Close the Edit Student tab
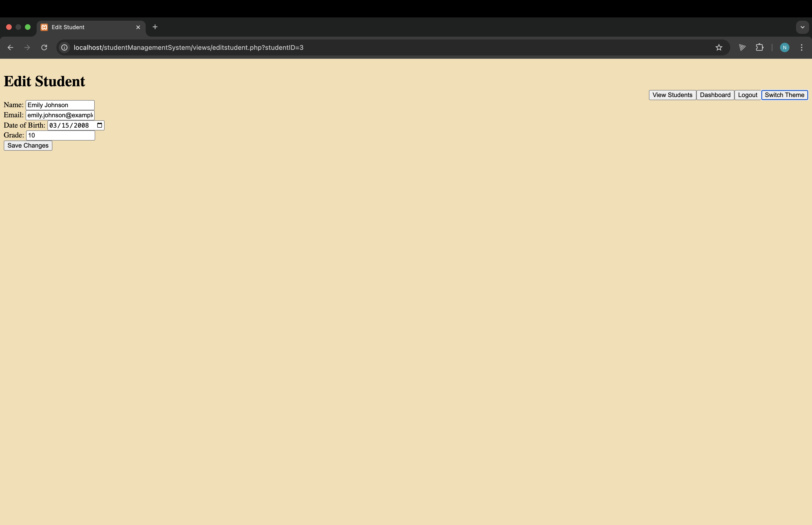This screenshot has width=812, height=525. (138, 27)
